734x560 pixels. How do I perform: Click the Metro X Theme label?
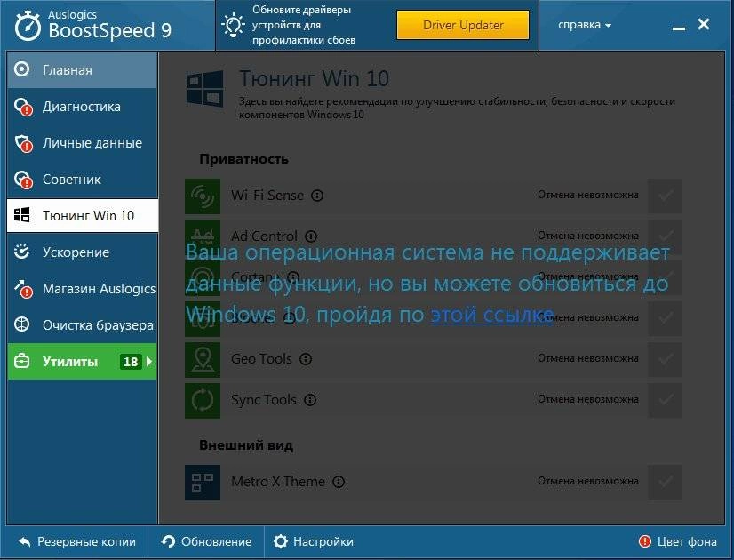pos(278,482)
